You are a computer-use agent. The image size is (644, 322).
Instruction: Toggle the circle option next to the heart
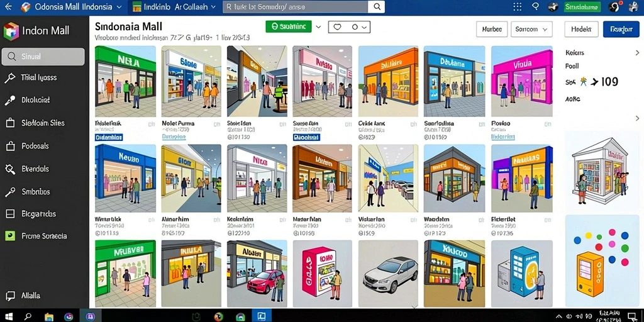(355, 27)
